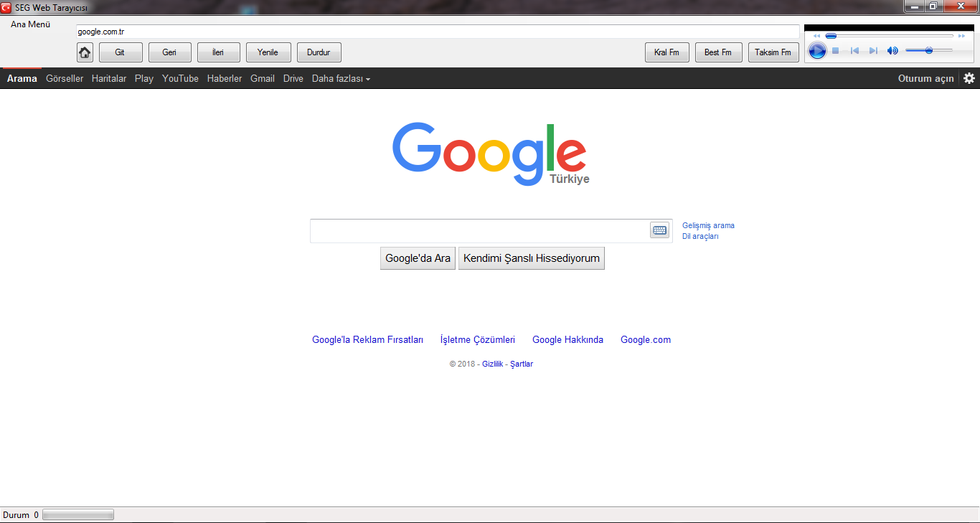Skip to next track in media player
The width and height of the screenshot is (980, 523).
click(873, 51)
